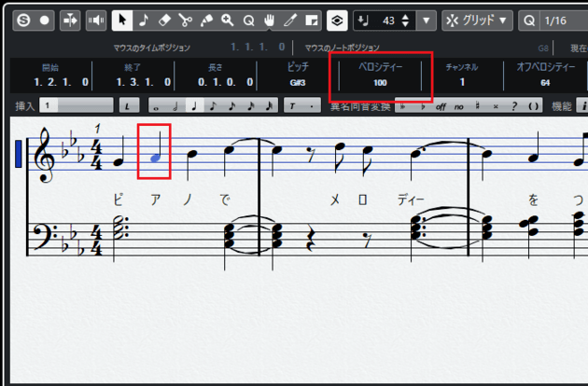Open the グリッド snap type dropdown

pos(477,20)
